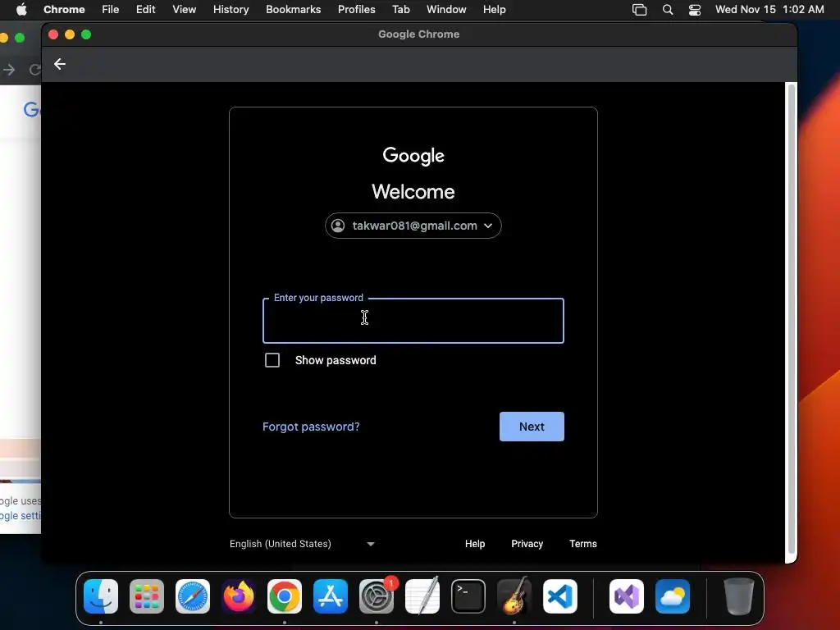Open the Terms link in the footer

pos(583,544)
